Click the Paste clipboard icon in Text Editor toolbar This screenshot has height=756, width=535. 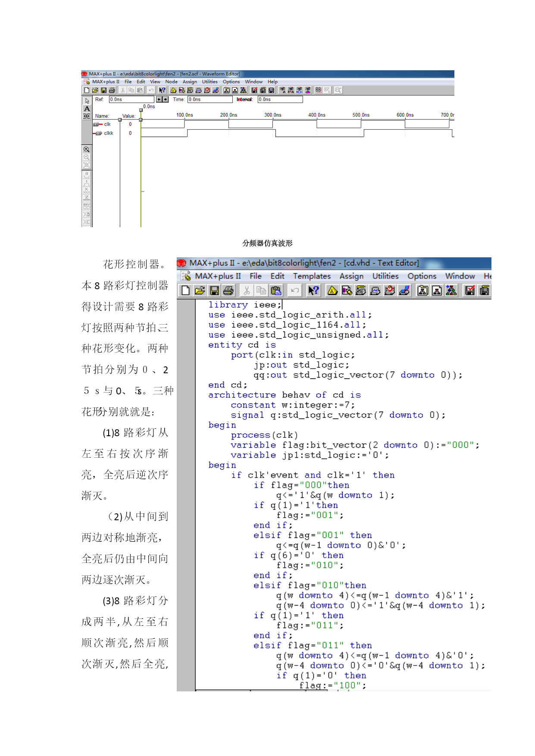point(275,291)
